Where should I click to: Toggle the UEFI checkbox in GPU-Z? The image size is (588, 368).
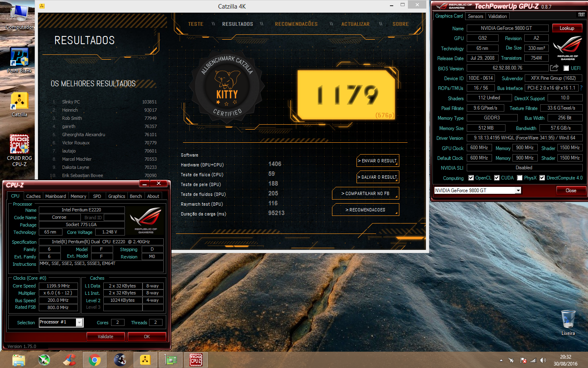point(566,68)
